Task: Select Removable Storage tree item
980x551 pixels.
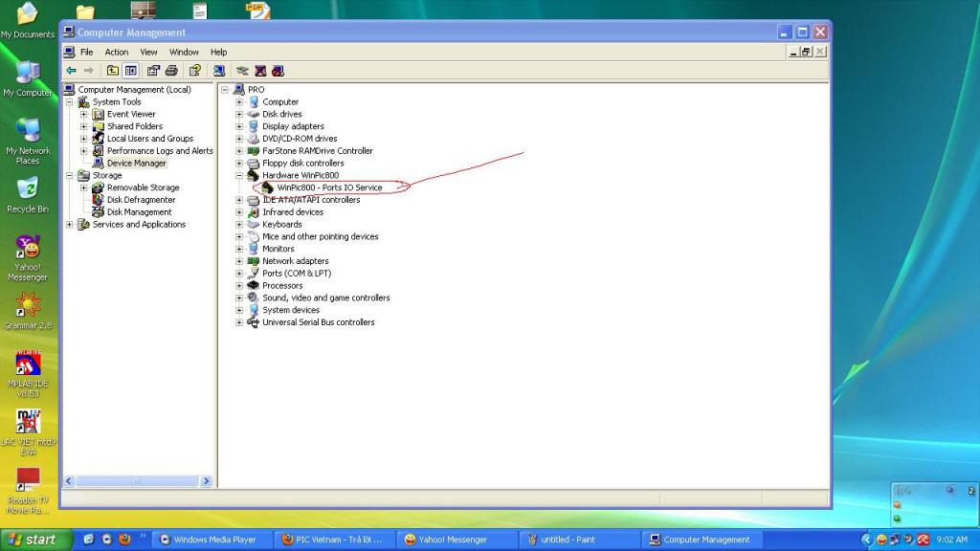Action: point(144,187)
